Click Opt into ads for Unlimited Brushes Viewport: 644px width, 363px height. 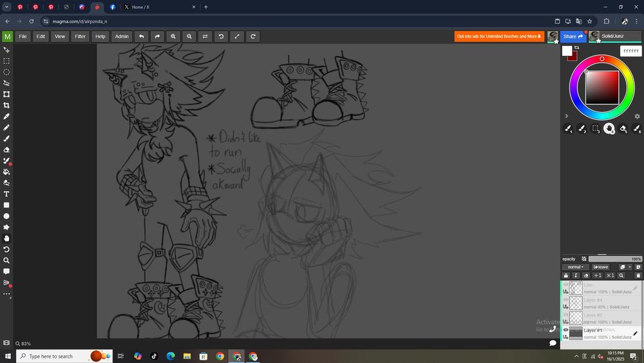499,37
